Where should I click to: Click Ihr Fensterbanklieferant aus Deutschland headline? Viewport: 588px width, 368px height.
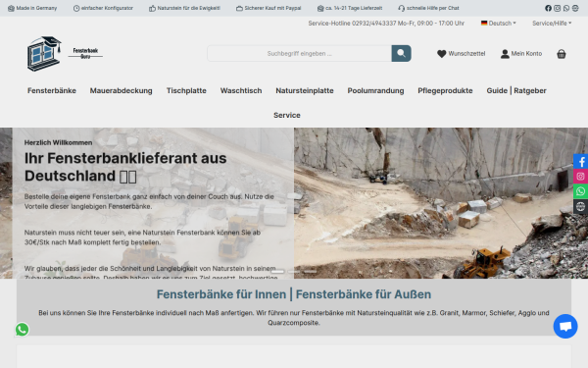125,167
